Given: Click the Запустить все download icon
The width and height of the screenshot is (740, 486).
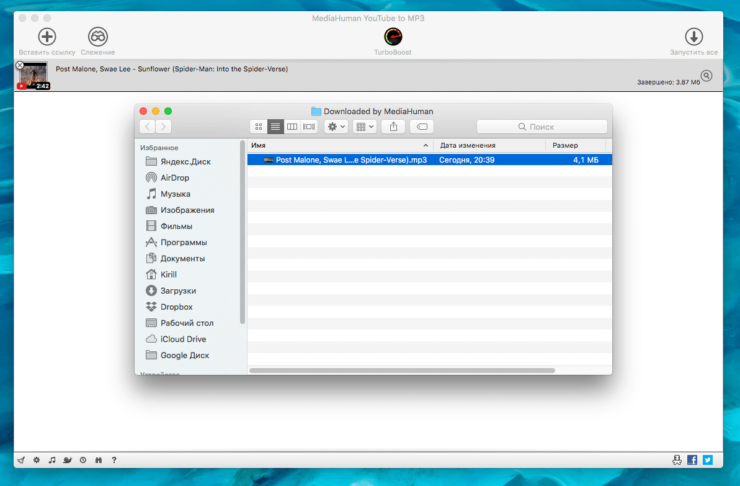Looking at the screenshot, I should [x=693, y=36].
